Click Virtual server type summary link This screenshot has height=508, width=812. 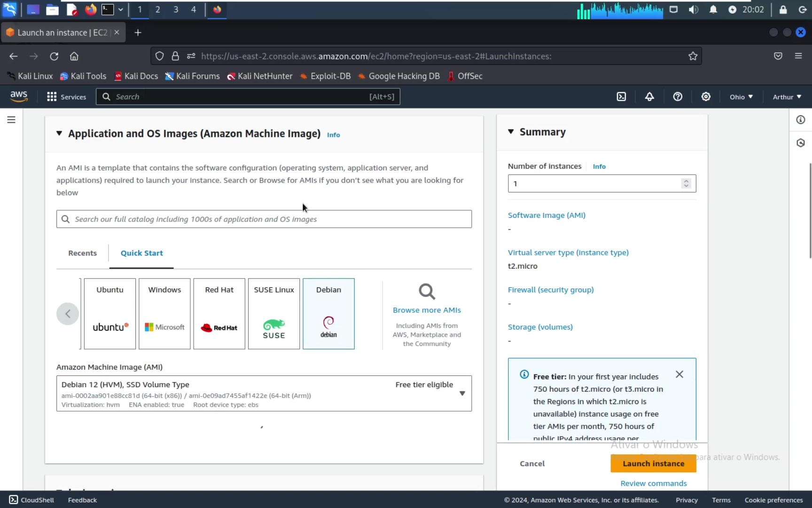[x=568, y=253]
